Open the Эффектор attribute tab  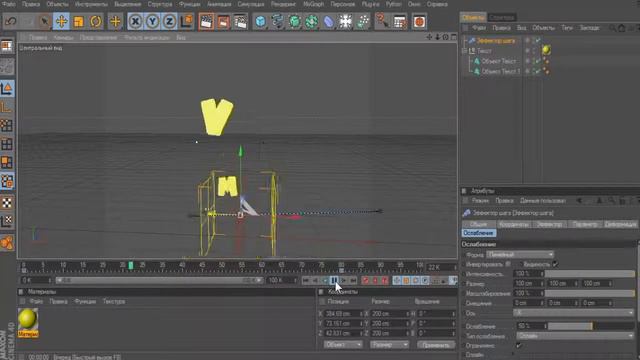(x=549, y=224)
